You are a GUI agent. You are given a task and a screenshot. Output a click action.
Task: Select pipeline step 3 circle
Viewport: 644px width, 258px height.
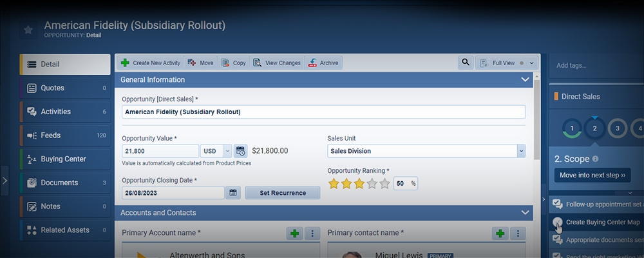pos(617,128)
